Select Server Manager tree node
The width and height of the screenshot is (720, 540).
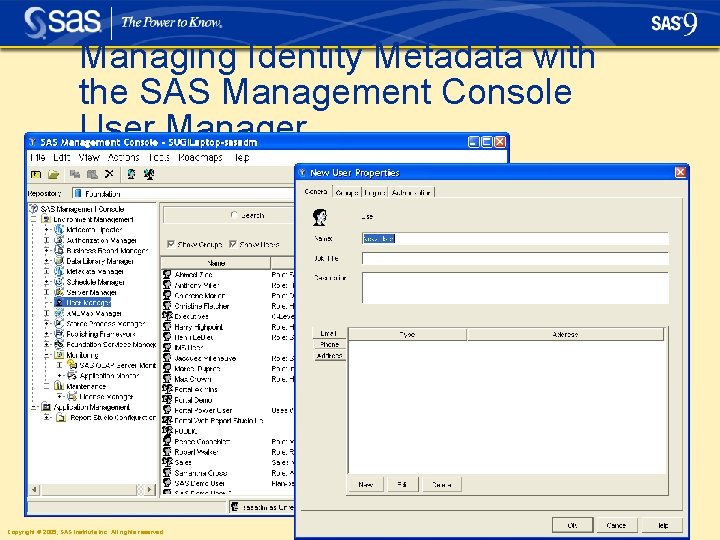(91, 292)
